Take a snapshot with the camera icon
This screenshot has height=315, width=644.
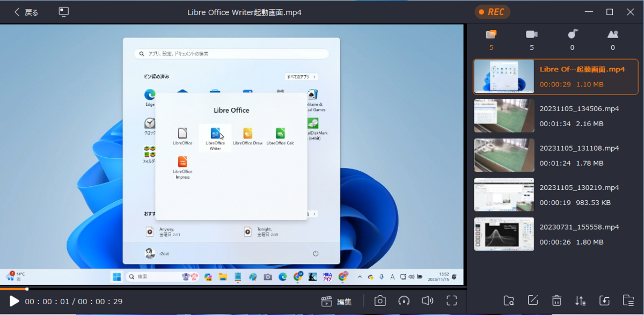[x=380, y=301]
